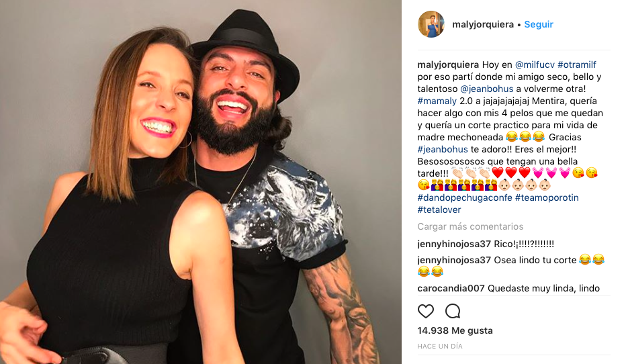Image resolution: width=626 pixels, height=364 pixels.
Task: Open the #tetalover hashtag
Action: point(439,210)
